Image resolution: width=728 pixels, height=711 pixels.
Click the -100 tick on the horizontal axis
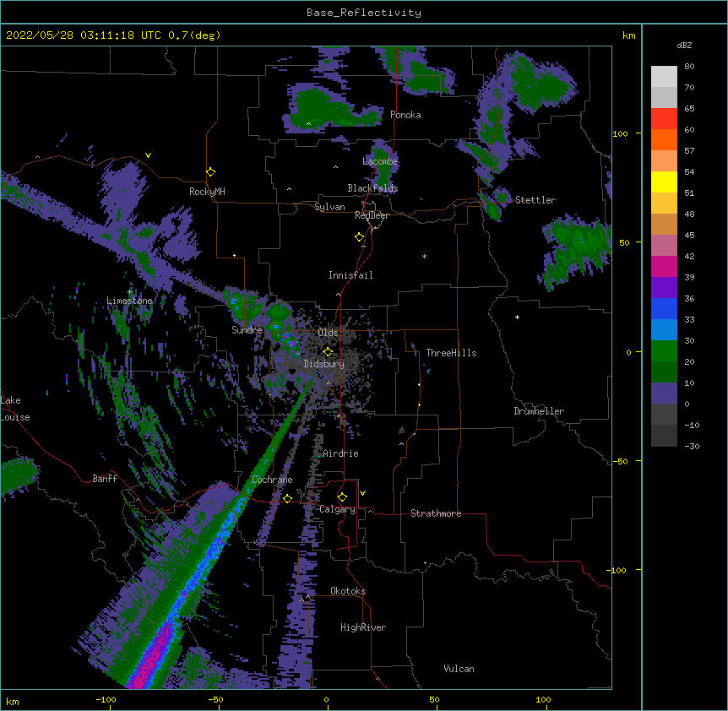106,699
